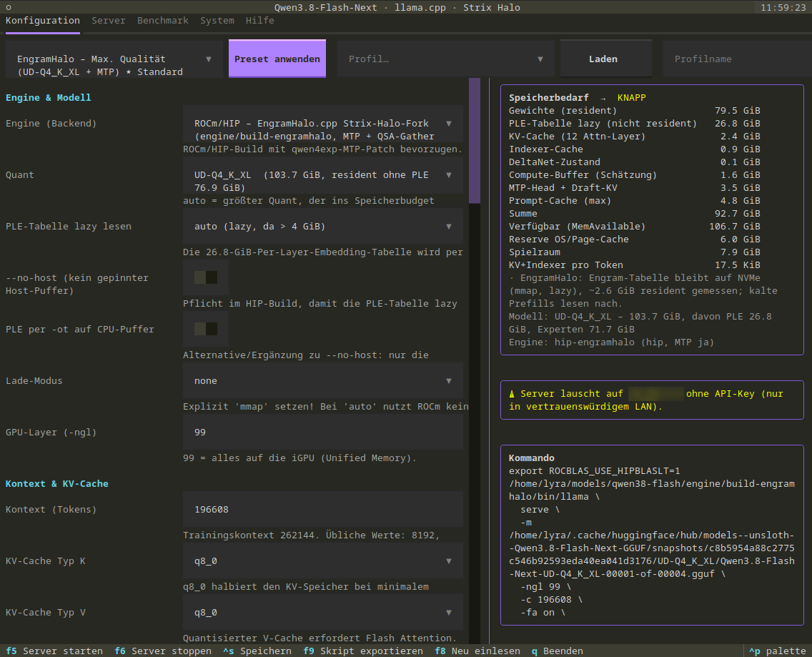Click the -c 196608 command line
The width and height of the screenshot is (812, 657).
551,600
